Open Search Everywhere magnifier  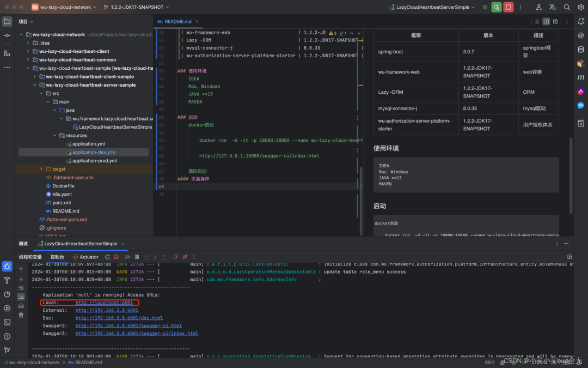pos(567,7)
